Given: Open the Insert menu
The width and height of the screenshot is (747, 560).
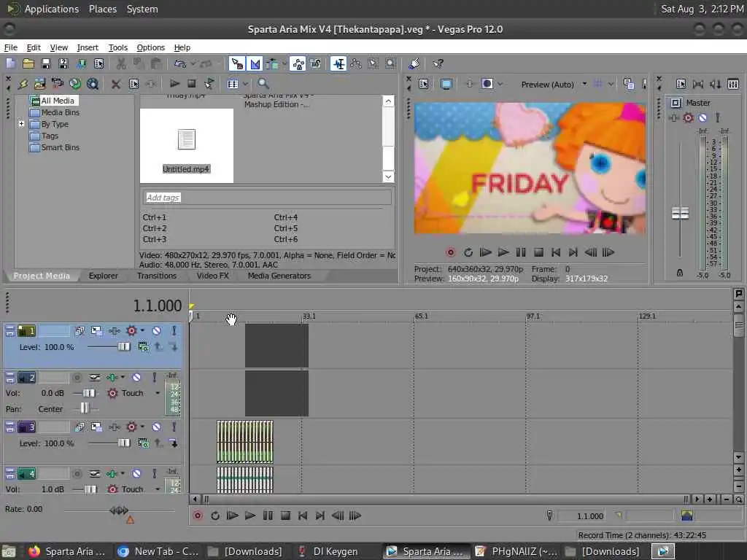Looking at the screenshot, I should [88, 47].
